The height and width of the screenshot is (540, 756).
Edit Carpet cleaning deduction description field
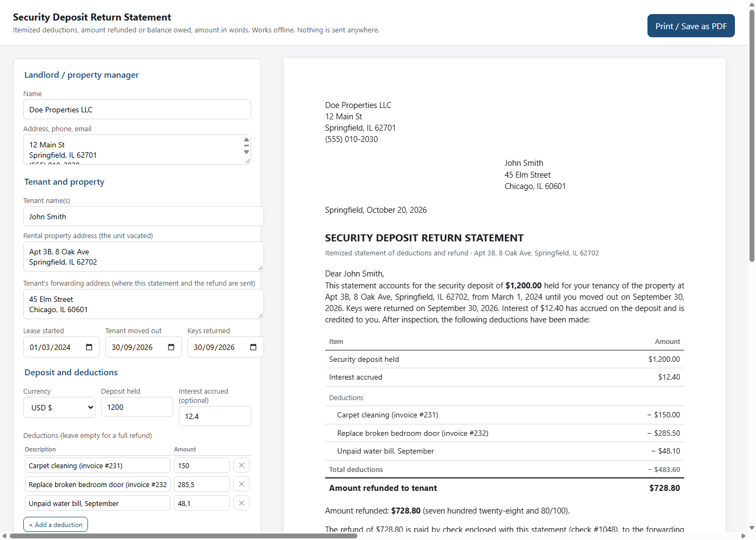click(98, 465)
